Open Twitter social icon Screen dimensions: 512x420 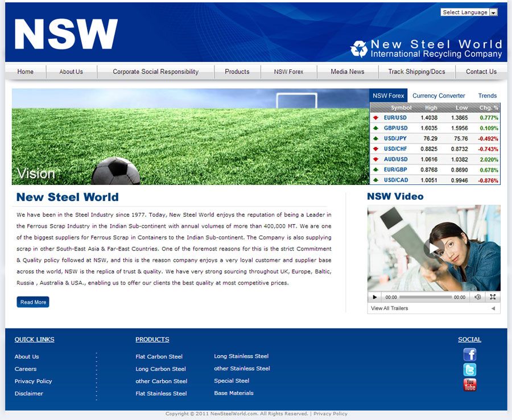(469, 370)
